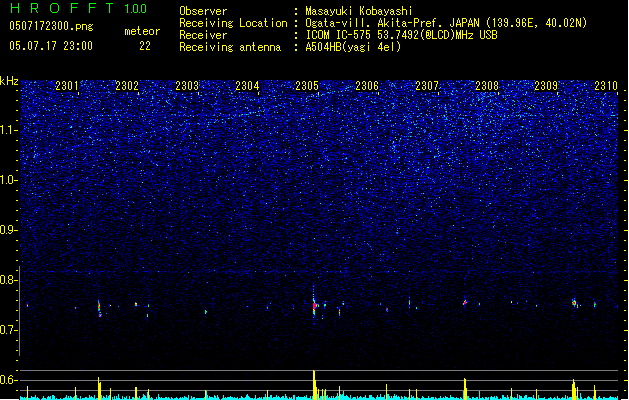Click antenna info A504HB(yagi 4el)
The image size is (629, 400).
pos(353,47)
